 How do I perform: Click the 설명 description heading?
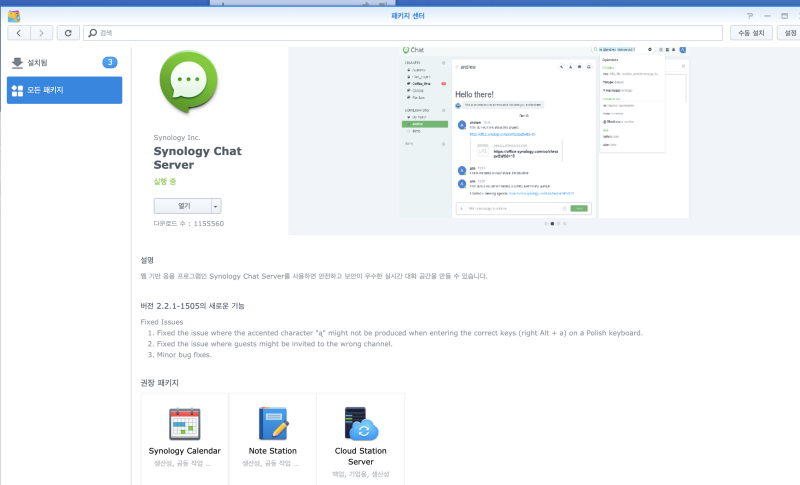pos(147,260)
